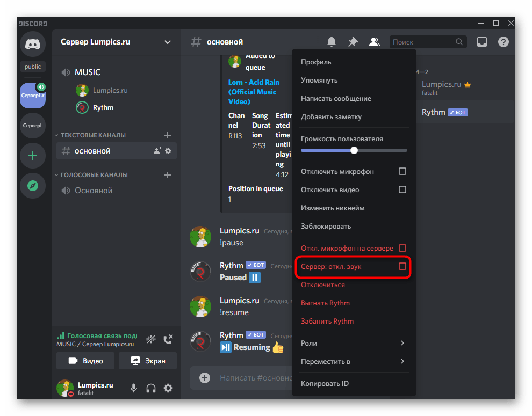Collapse ГОЛОСОВЫЕ КАНАЛЫ category
This screenshot has width=532, height=416.
[x=91, y=175]
